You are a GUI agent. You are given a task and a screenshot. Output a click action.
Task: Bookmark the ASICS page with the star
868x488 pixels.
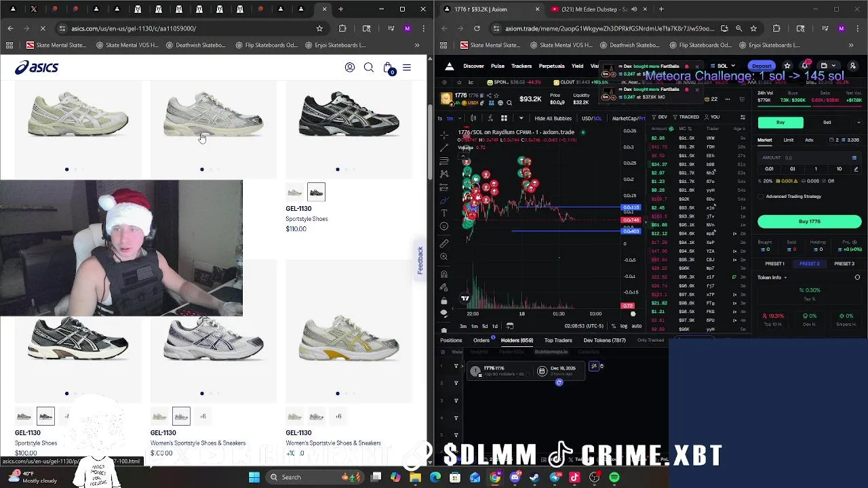(319, 28)
